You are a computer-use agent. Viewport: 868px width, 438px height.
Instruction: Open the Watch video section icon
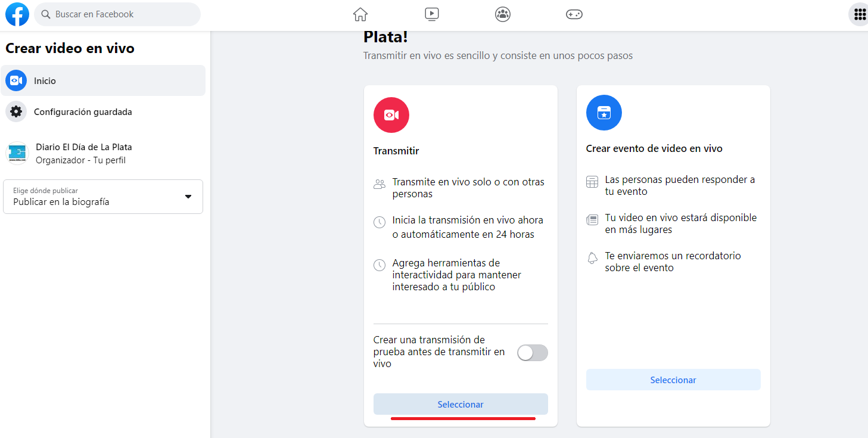[x=431, y=14]
